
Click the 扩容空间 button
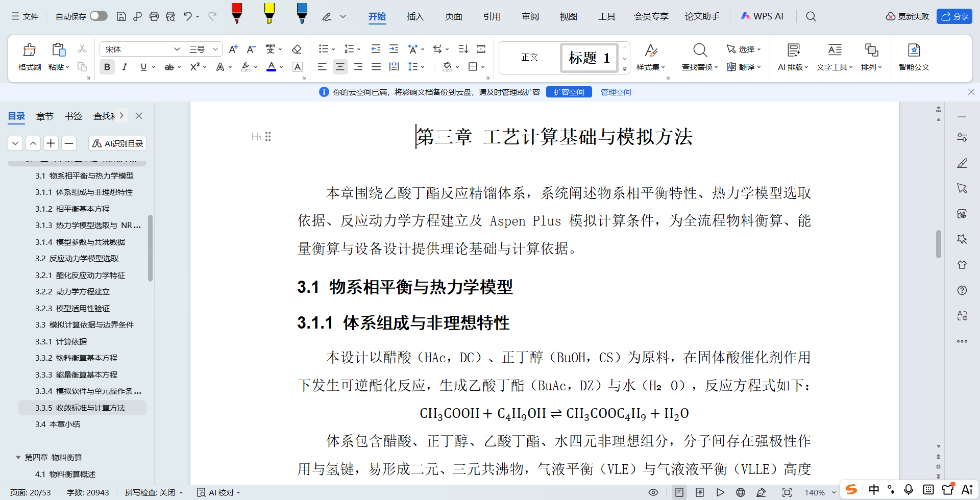pyautogui.click(x=569, y=92)
